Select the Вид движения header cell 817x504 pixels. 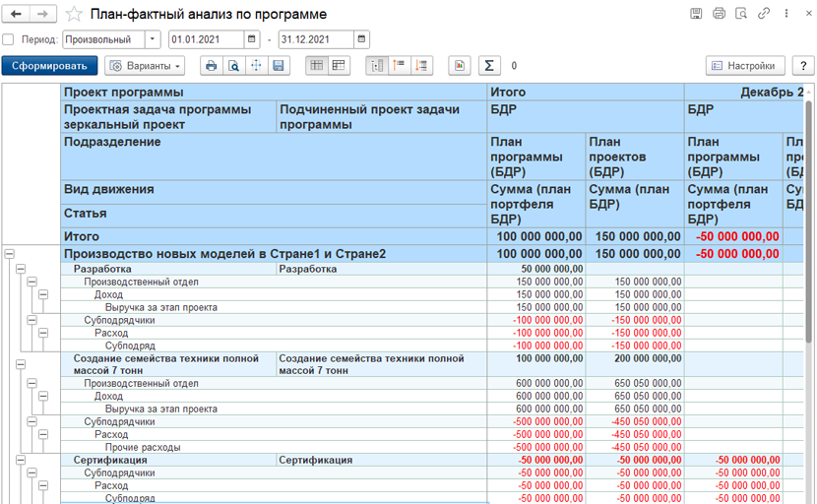(x=274, y=192)
